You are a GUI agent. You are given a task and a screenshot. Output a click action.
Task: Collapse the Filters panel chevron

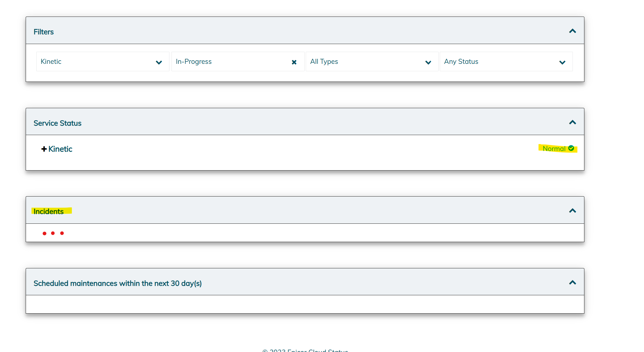572,31
